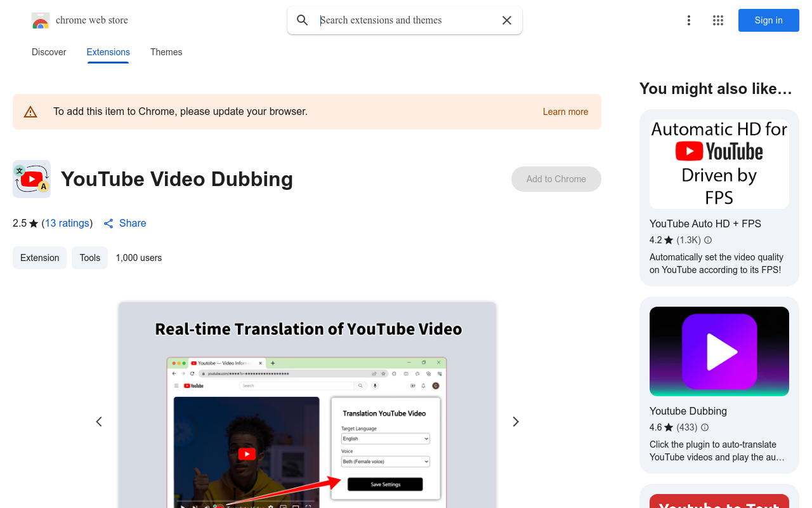
Task: Click the Automatically set the video quality description
Action: pyautogui.click(x=717, y=264)
